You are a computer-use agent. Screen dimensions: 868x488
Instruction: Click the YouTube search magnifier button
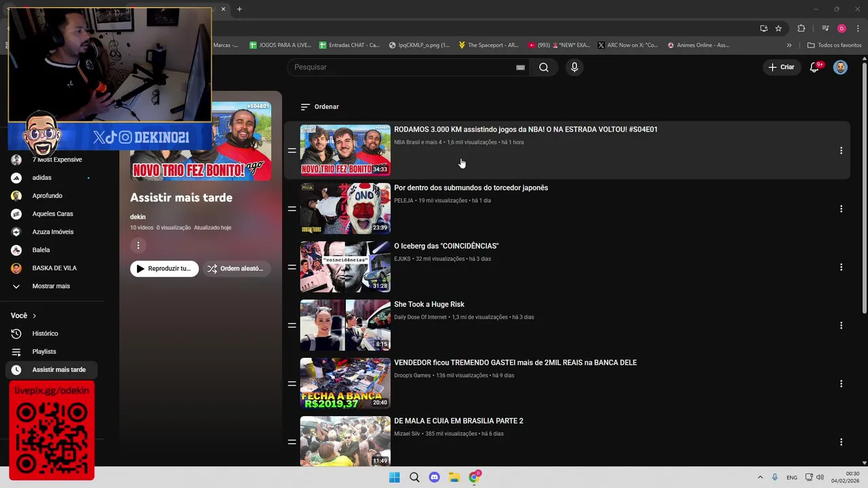tap(543, 67)
